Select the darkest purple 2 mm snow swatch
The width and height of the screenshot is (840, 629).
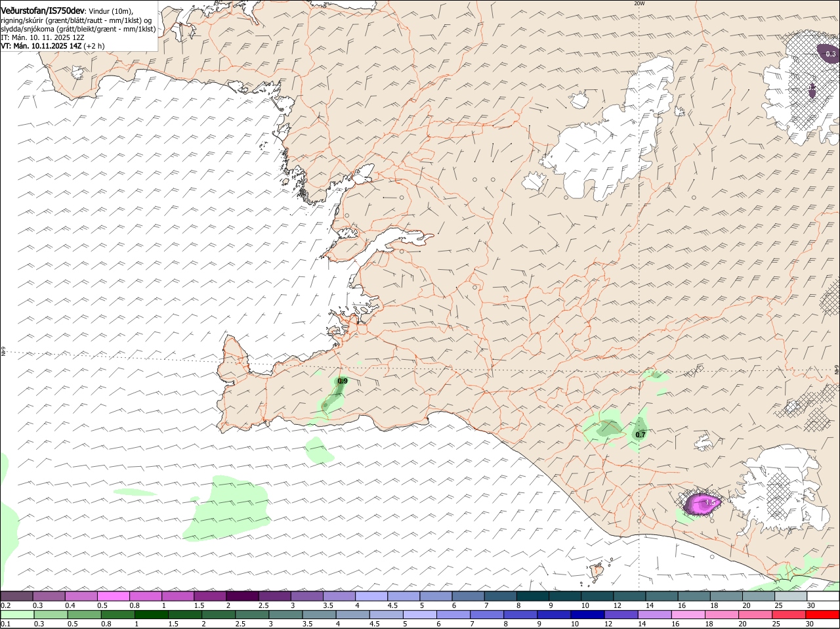242,596
